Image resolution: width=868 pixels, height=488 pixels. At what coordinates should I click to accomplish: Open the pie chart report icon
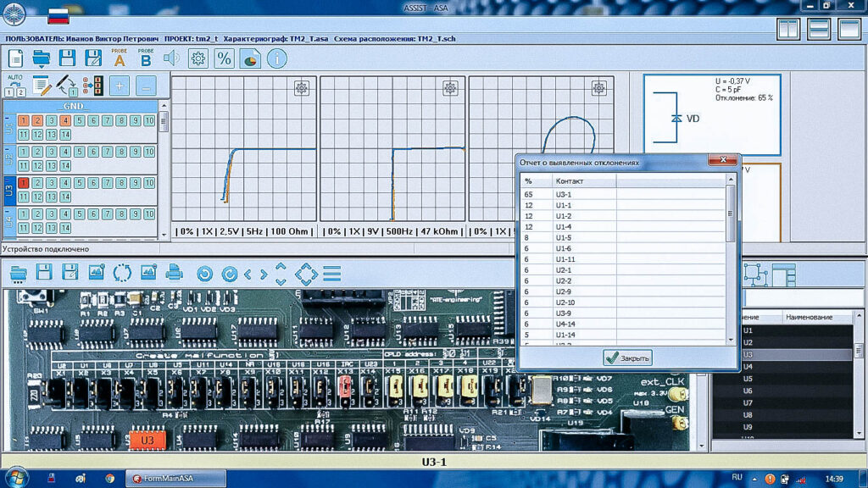[x=250, y=58]
